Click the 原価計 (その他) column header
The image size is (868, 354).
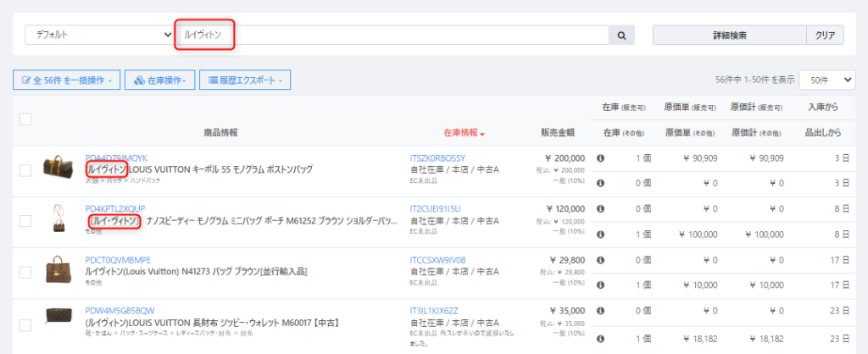tap(757, 133)
